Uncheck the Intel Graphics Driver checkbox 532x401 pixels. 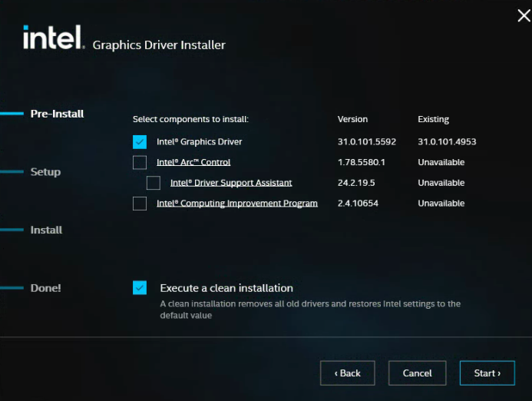pyautogui.click(x=140, y=142)
